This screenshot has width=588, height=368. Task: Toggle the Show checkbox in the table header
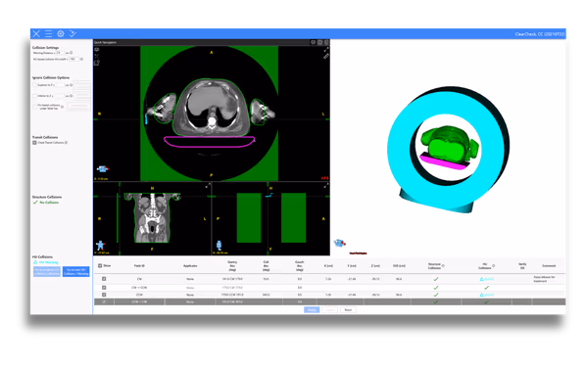point(100,266)
